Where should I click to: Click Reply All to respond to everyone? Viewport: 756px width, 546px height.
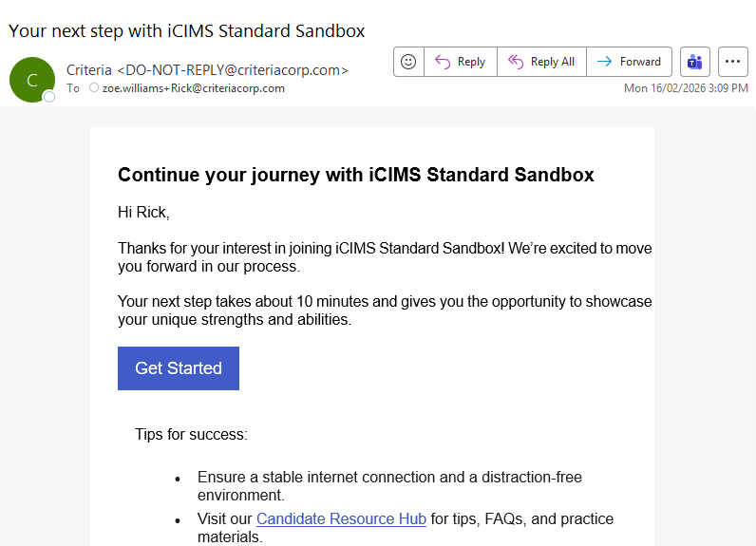pyautogui.click(x=541, y=62)
